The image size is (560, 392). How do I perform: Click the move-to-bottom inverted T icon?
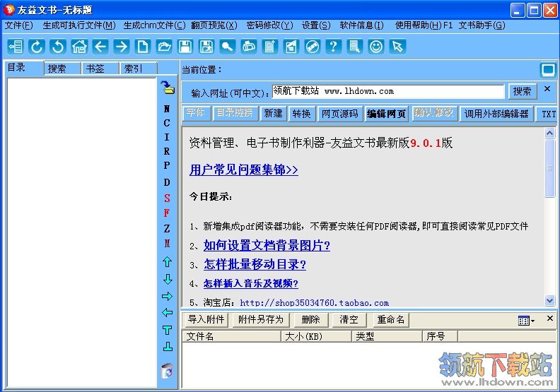(168, 347)
